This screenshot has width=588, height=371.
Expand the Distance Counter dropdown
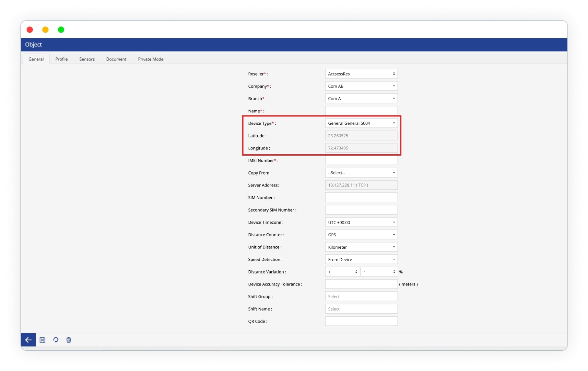point(361,235)
